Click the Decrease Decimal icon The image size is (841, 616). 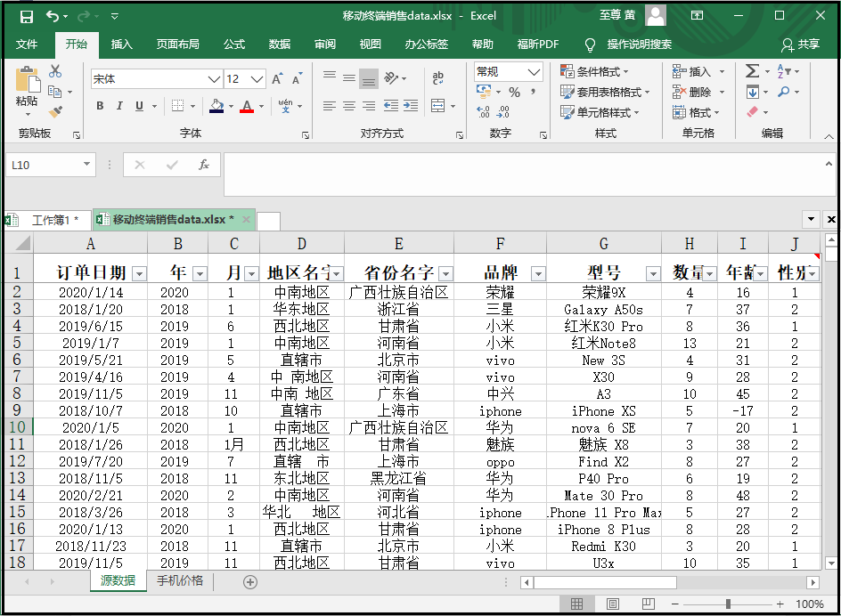(x=503, y=111)
